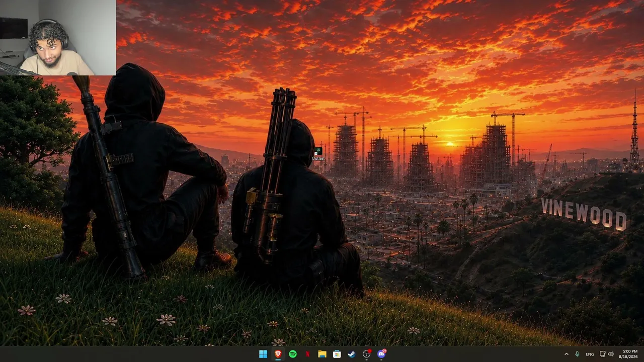Open the Windows Start menu
The image size is (644, 362).
coord(263,354)
